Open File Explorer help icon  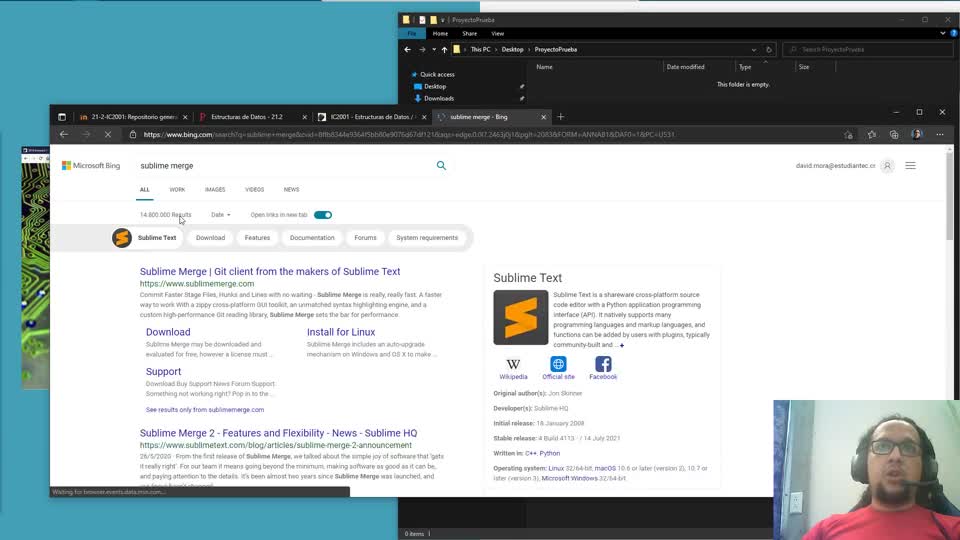(953, 34)
